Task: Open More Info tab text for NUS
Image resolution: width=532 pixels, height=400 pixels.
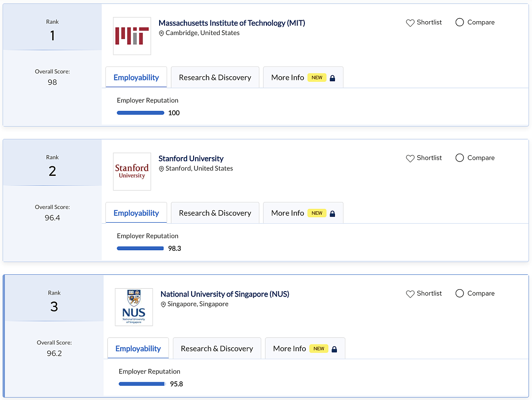Action: 290,349
